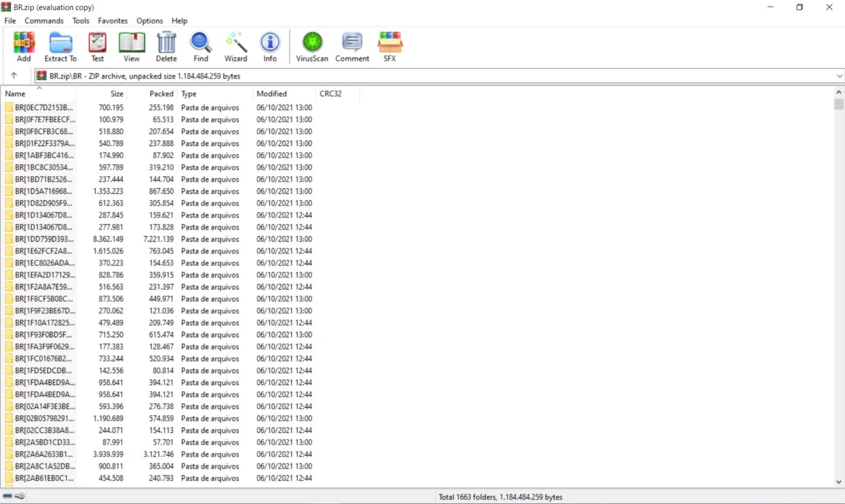Select folder icon of BR[0EC7D2153B...

tap(9, 107)
